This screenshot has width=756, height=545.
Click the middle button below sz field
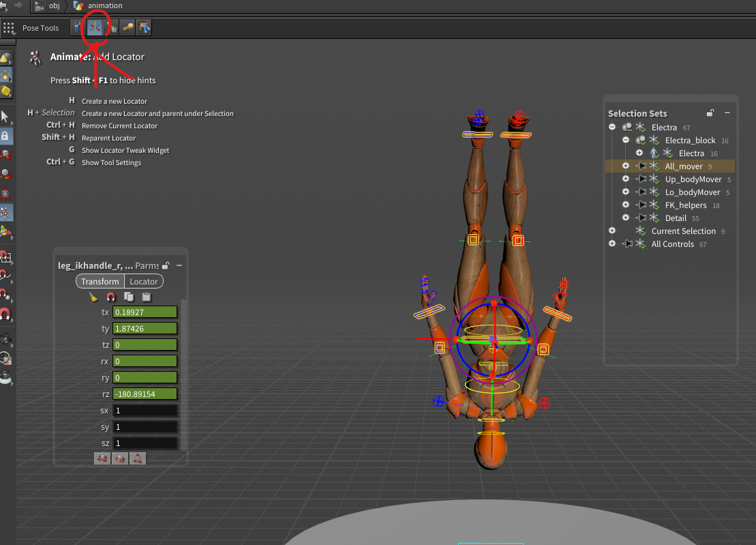pyautogui.click(x=120, y=458)
